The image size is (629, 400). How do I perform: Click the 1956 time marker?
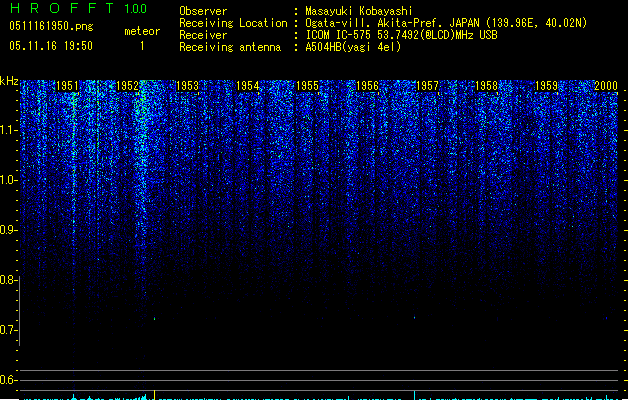click(x=367, y=86)
